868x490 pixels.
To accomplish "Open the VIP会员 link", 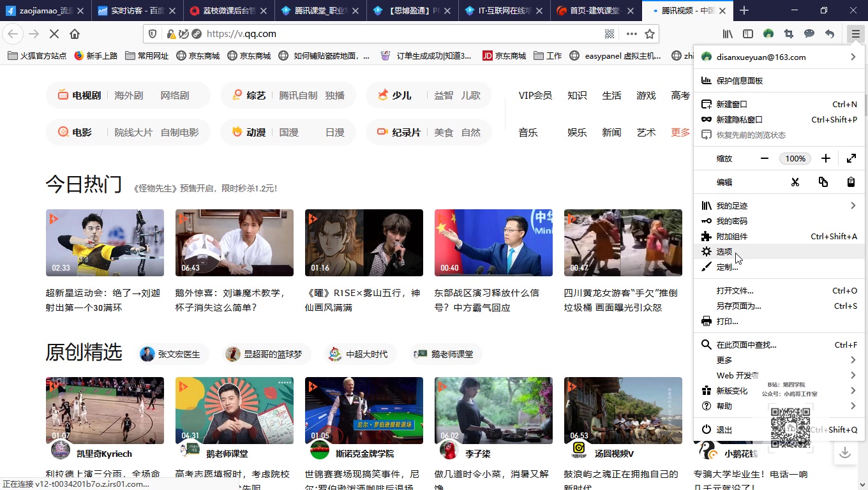I will 535,95.
